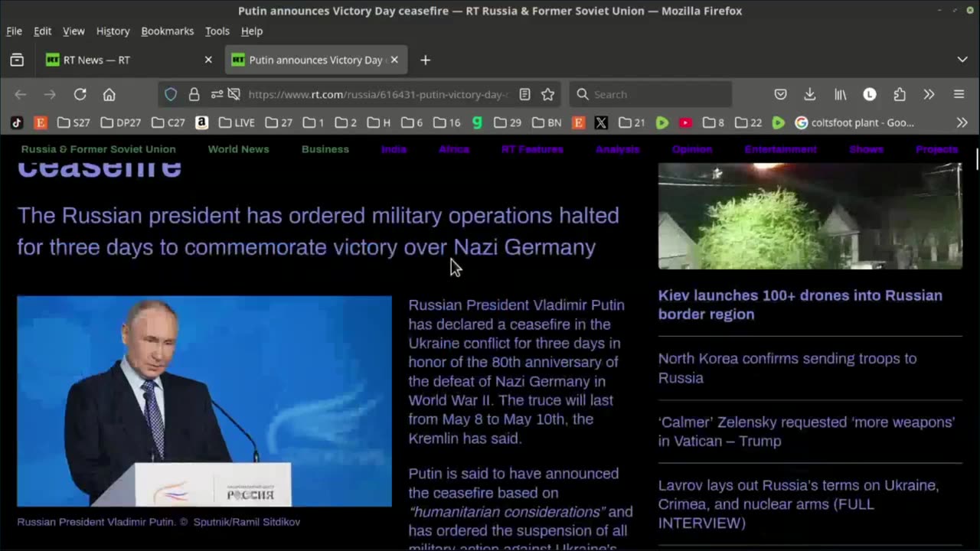Click the browser forward arrow
This screenshot has width=980, height=551.
pyautogui.click(x=50, y=94)
